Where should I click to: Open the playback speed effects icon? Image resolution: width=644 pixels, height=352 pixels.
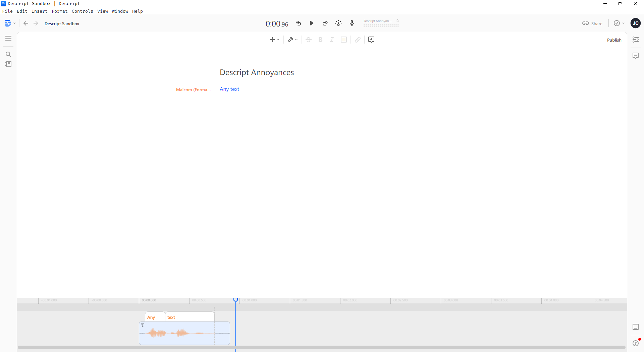(338, 23)
